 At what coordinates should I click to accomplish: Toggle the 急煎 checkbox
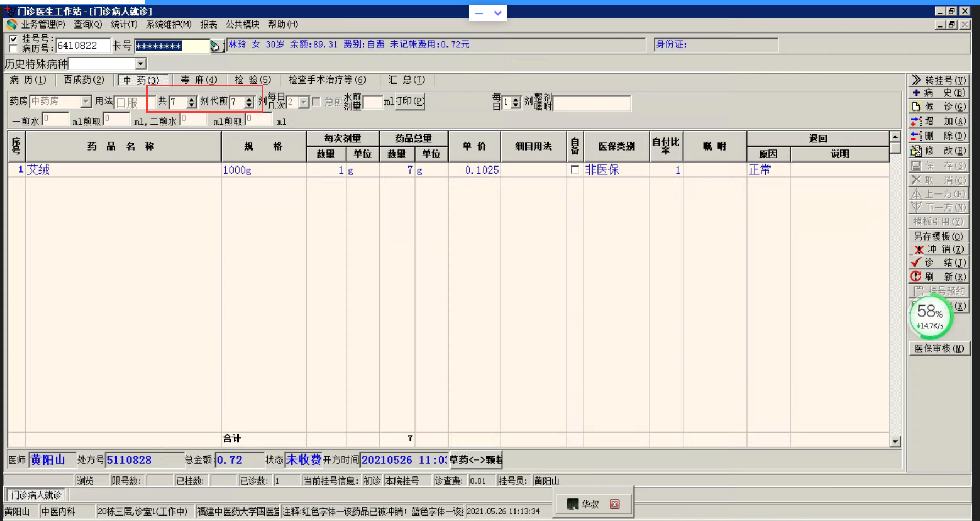(x=316, y=102)
